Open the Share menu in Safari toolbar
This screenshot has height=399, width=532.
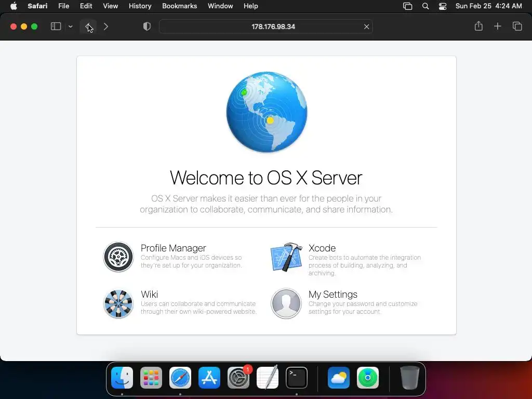tap(478, 26)
